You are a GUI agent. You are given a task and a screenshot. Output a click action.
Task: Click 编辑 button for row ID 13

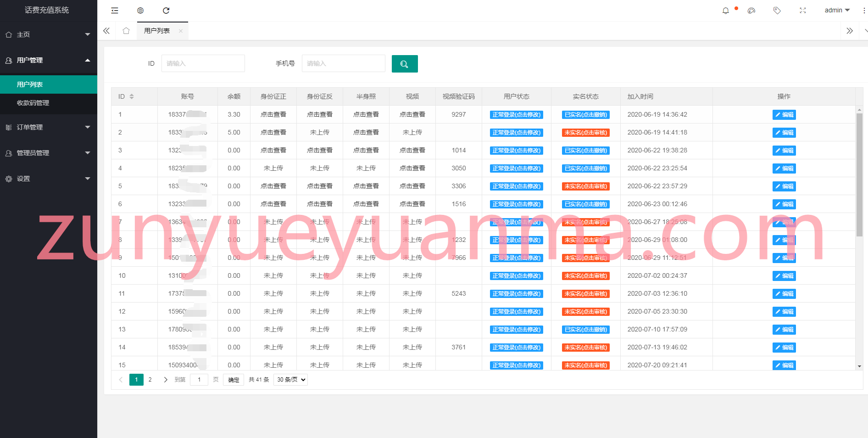(x=784, y=330)
